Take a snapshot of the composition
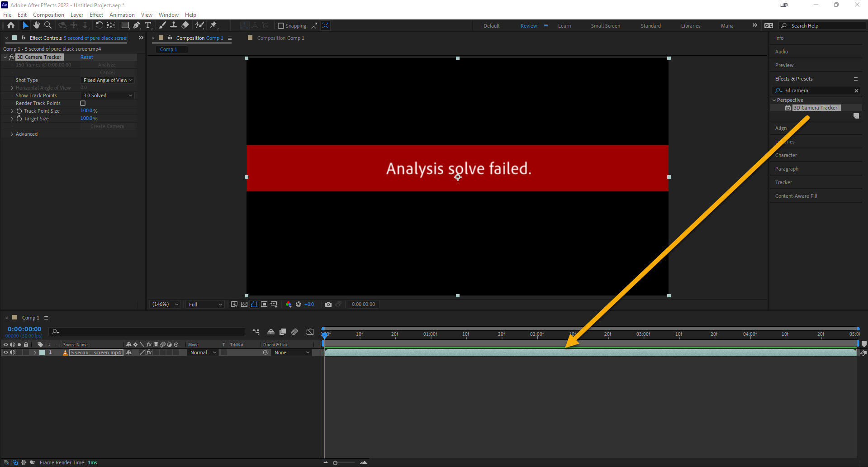Viewport: 868px width, 467px height. [x=328, y=304]
